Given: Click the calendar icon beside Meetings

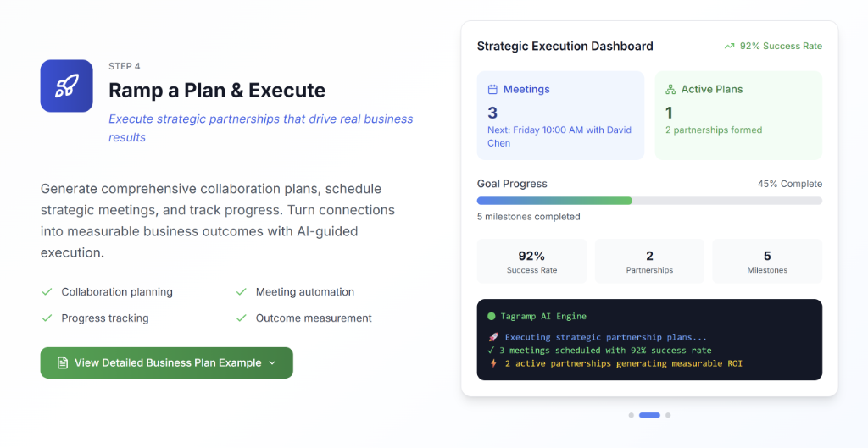Looking at the screenshot, I should point(492,90).
